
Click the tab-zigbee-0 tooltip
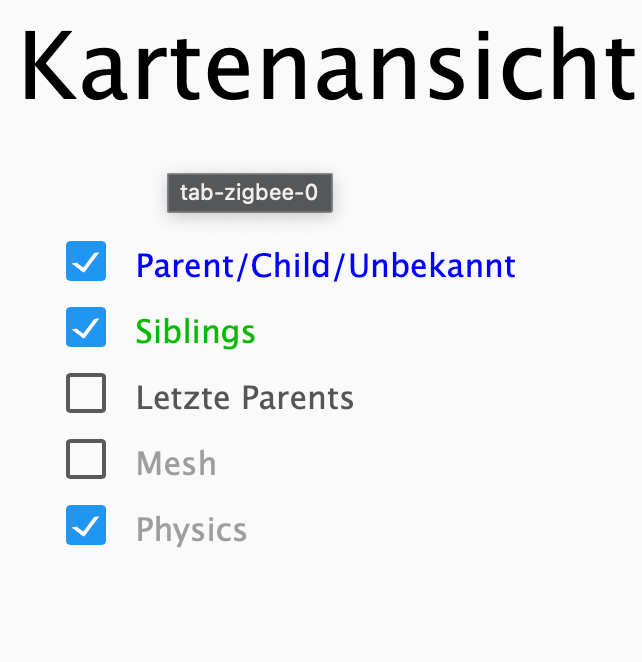[x=249, y=193]
